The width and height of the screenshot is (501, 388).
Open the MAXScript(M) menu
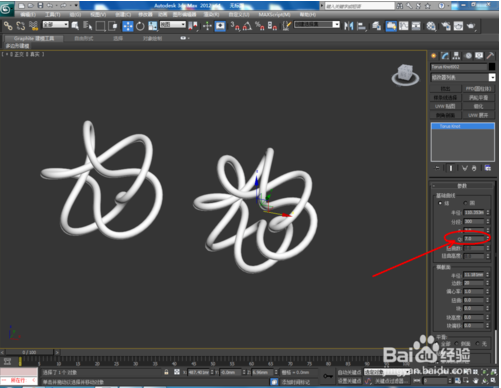coord(274,15)
